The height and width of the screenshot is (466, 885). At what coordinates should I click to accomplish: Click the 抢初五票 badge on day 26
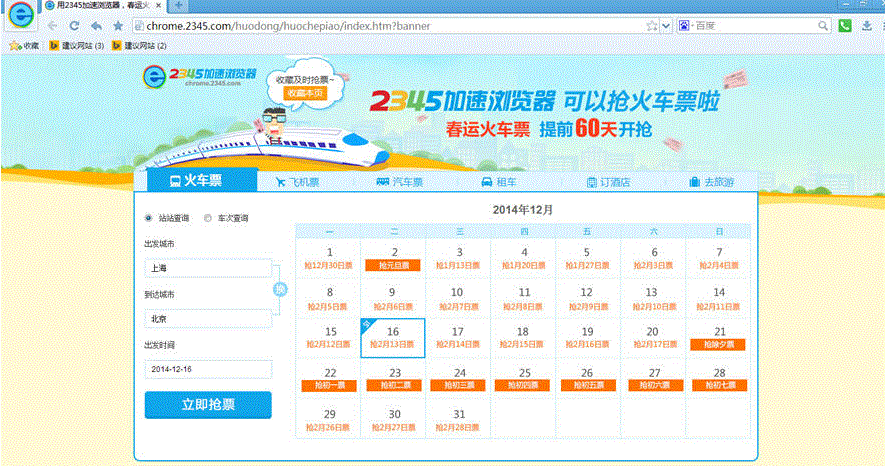click(x=588, y=385)
